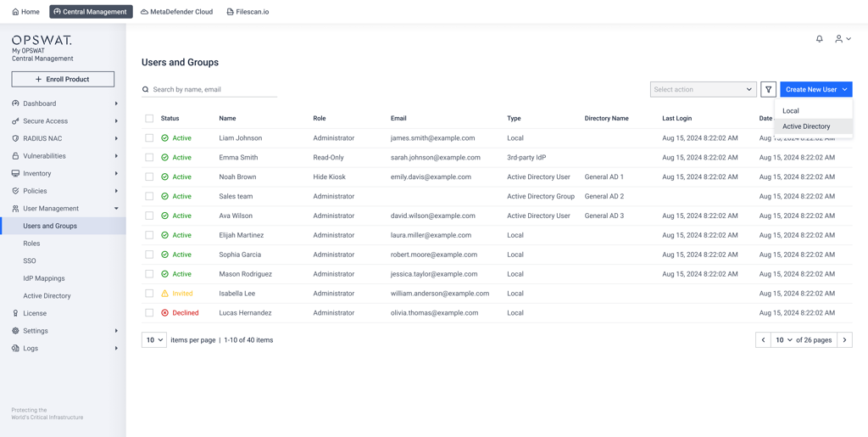Open SSO in the sidebar
The width and height of the screenshot is (868, 437).
point(30,261)
